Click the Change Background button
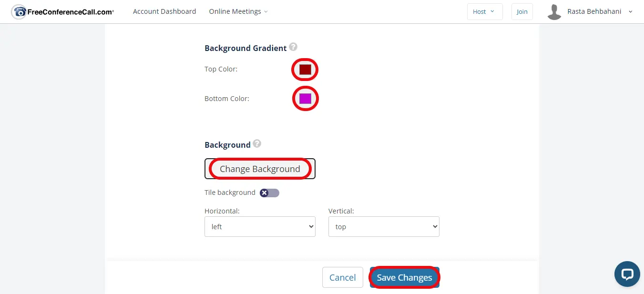 click(260, 169)
